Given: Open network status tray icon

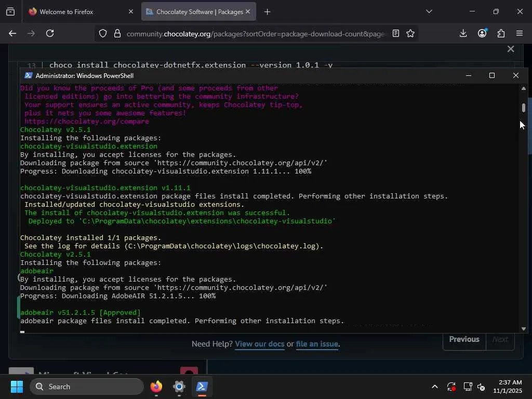Looking at the screenshot, I should [x=468, y=387].
